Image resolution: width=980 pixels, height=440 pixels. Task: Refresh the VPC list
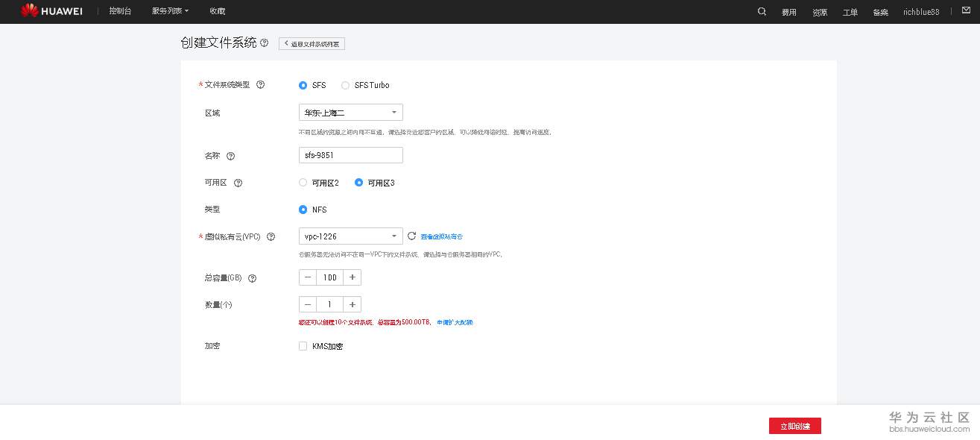pos(411,236)
